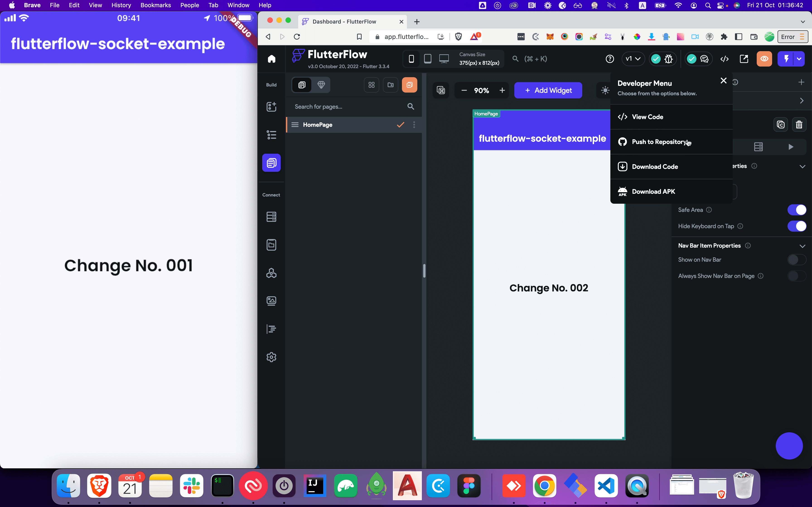Viewport: 812px width, 507px height.
Task: Choose Download APK from Developer Menu
Action: coord(653,191)
